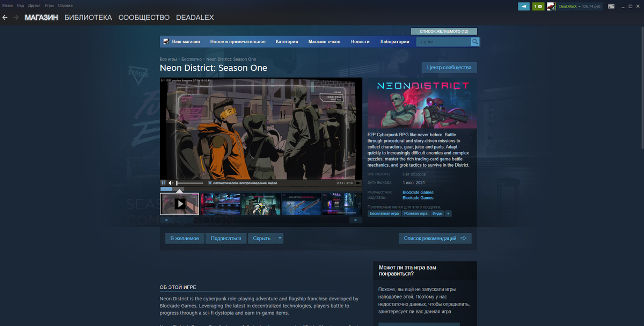This screenshot has height=326, width=644.
Task: Open Новое и примечательное menu
Action: coord(238,41)
